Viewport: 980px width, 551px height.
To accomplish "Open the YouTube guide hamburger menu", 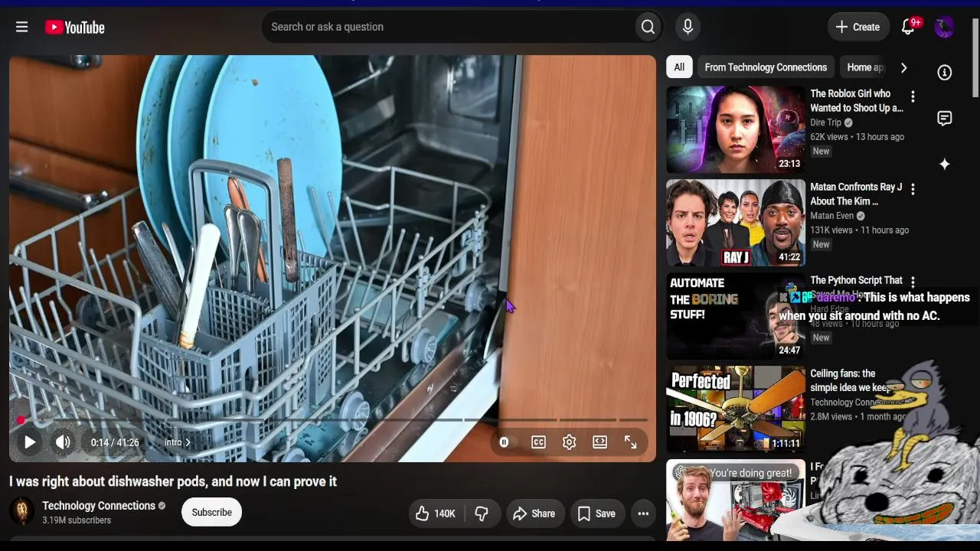I will [x=21, y=27].
